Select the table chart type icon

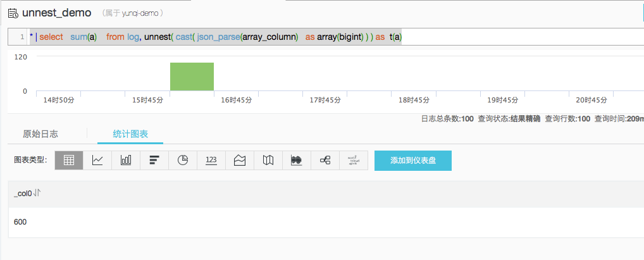point(69,160)
